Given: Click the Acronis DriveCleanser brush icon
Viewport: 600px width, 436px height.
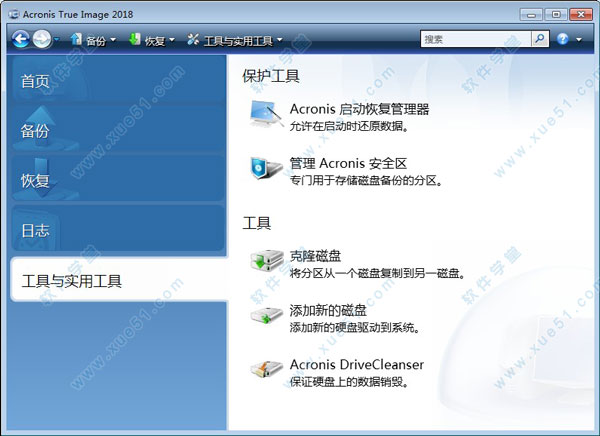Looking at the screenshot, I should point(266,369).
